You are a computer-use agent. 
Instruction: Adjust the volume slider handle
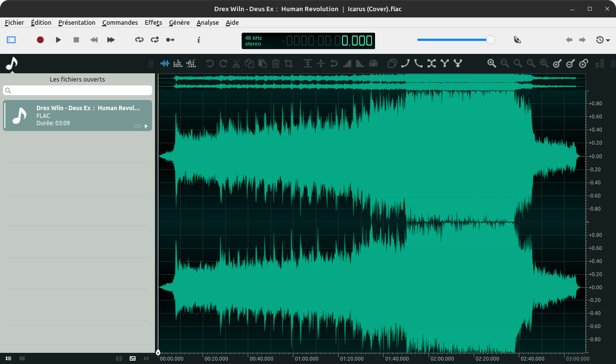pyautogui.click(x=491, y=40)
